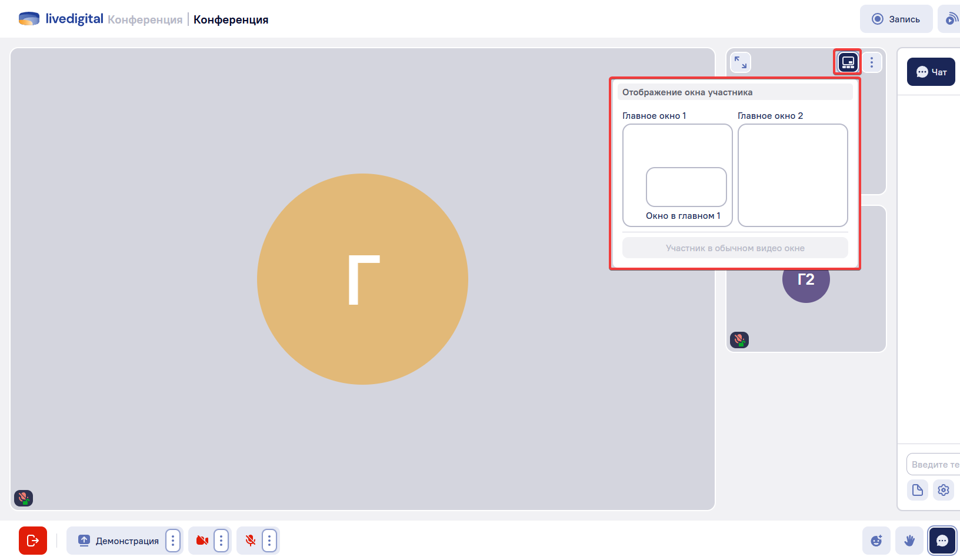960x560 pixels.
Task: Leave the conference with red exit button
Action: (33, 541)
